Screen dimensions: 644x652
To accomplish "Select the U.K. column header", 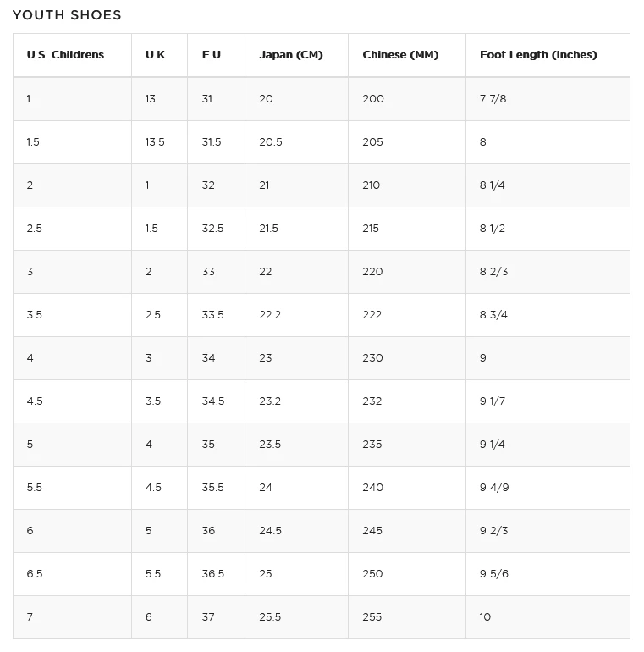I will (x=157, y=55).
